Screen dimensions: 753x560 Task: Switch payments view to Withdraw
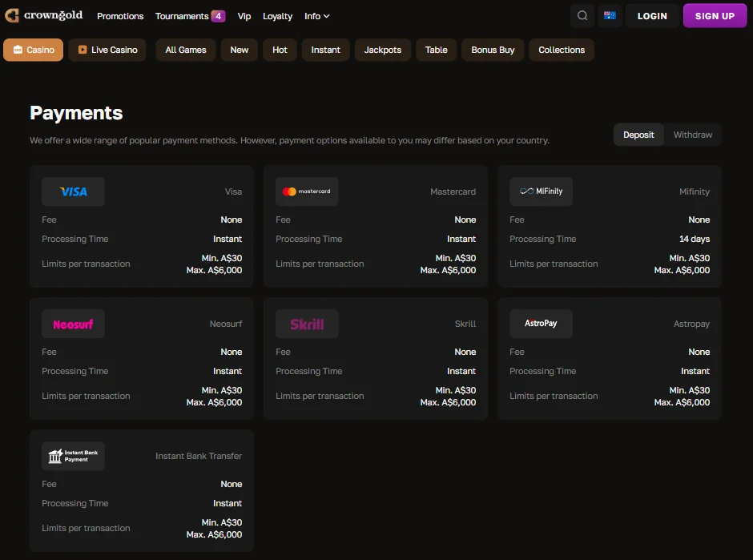(693, 135)
